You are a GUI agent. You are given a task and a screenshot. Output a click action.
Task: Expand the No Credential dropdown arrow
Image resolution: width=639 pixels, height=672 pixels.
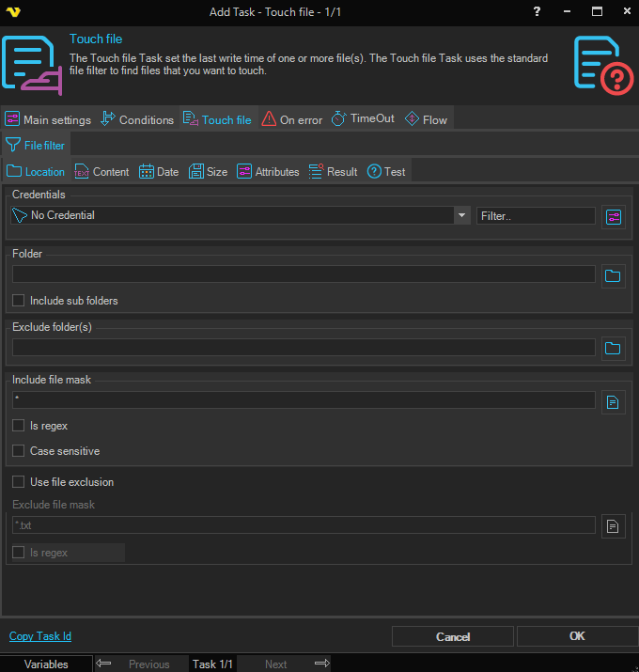pyautogui.click(x=461, y=215)
